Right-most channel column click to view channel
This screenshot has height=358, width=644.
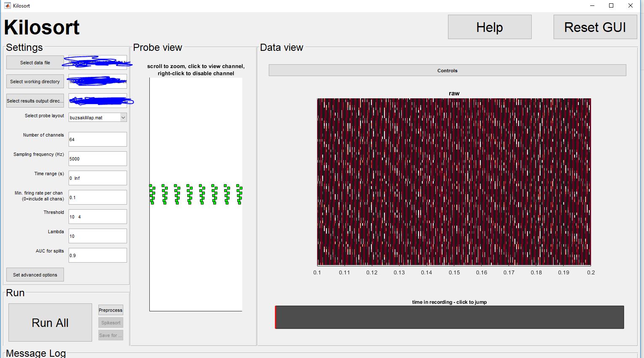tap(239, 193)
